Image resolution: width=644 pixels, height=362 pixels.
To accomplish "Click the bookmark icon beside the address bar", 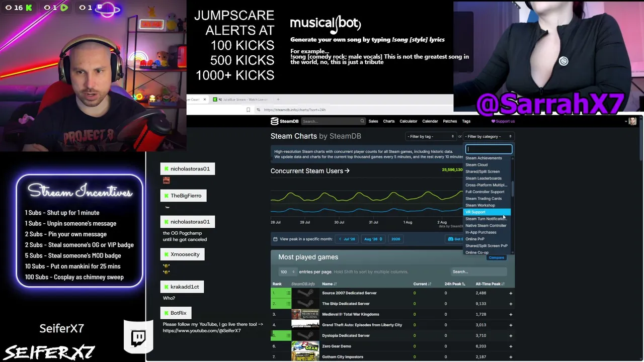I will pyautogui.click(x=248, y=110).
